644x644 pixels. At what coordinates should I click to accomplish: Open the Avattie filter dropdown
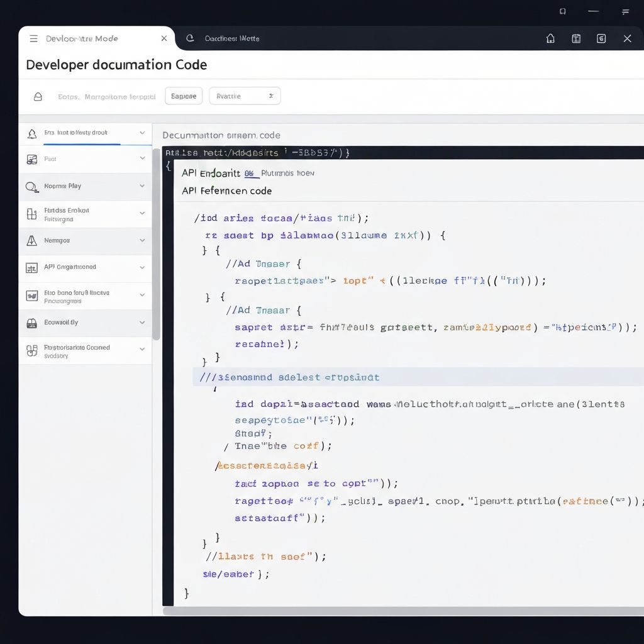click(245, 96)
